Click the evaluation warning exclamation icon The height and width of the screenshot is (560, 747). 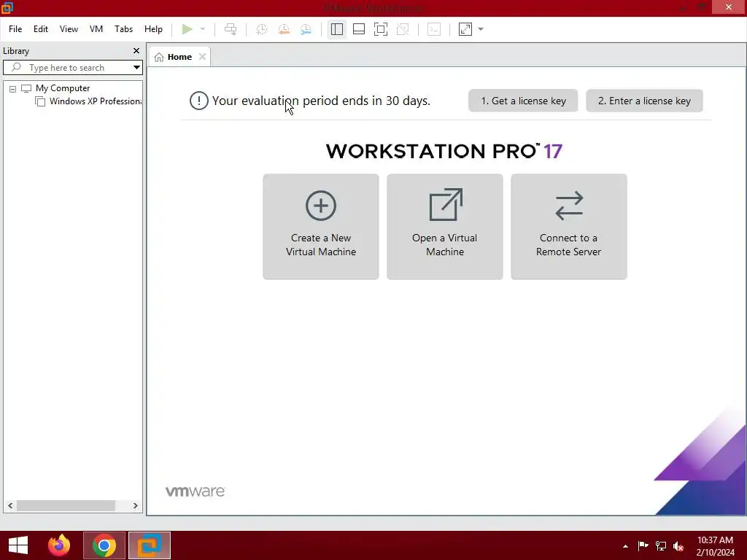pos(198,101)
